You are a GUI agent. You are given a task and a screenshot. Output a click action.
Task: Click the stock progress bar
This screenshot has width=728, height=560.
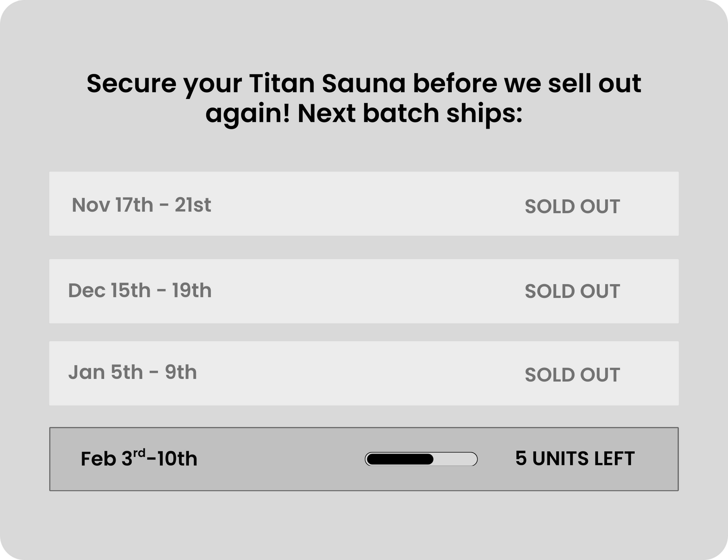coord(421,459)
